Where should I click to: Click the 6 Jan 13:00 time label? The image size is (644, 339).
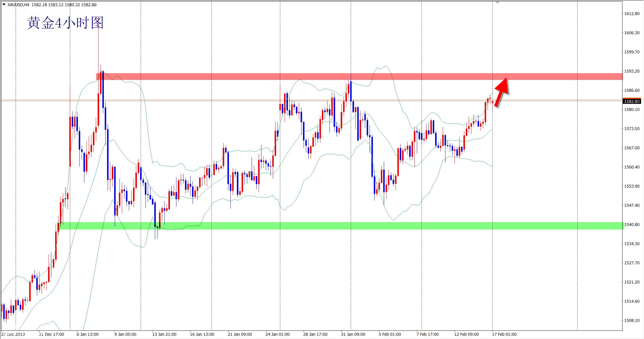[x=88, y=334]
